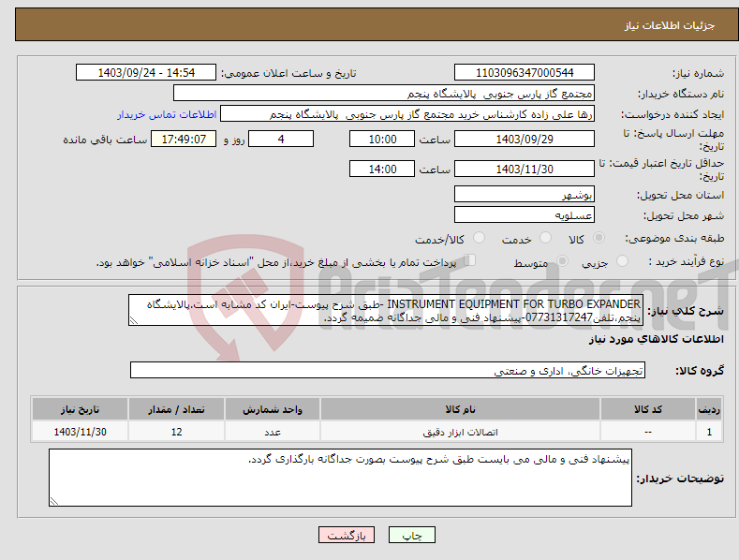
Task: Click the واحد شمارش column header
Action: click(273, 409)
